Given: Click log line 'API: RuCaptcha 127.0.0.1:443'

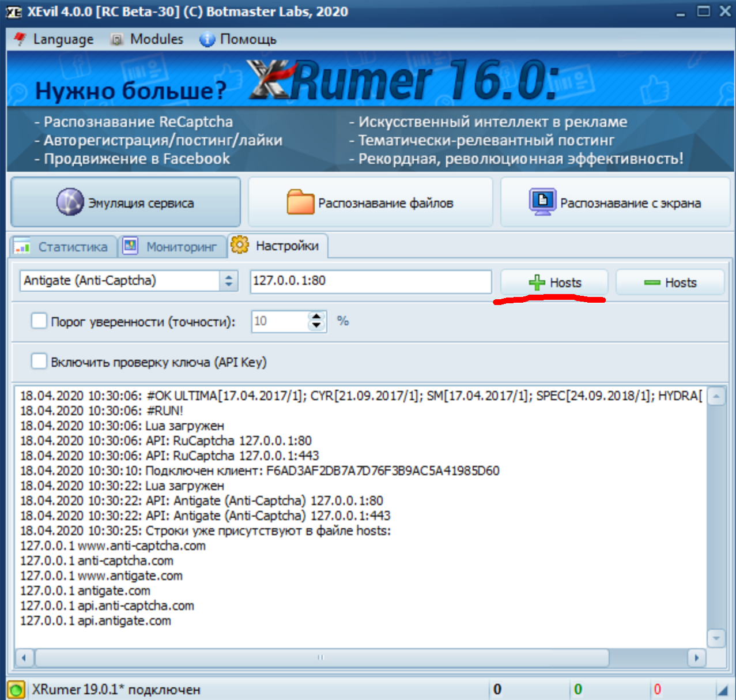Looking at the screenshot, I should coord(169,456).
